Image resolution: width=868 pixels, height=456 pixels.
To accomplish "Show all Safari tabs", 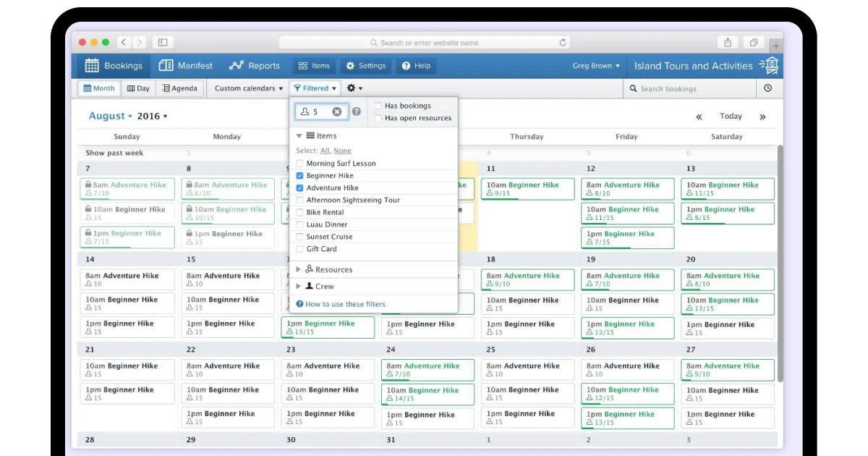I will pyautogui.click(x=754, y=43).
